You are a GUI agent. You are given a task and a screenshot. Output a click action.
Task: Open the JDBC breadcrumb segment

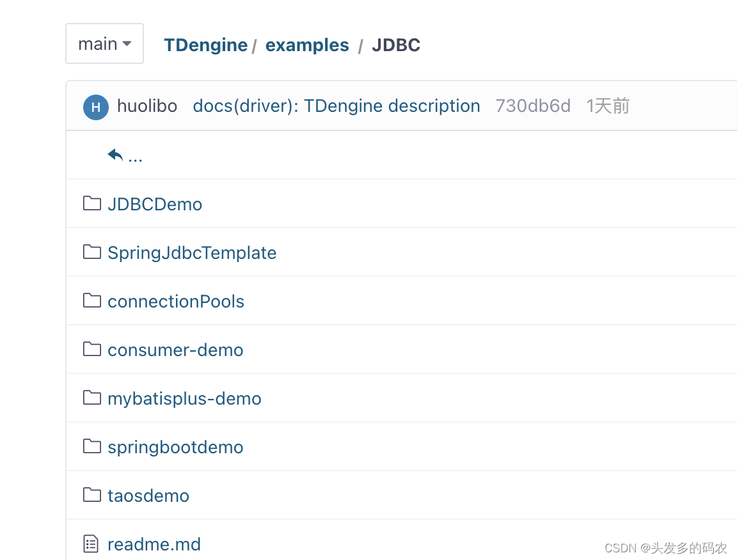(x=395, y=45)
